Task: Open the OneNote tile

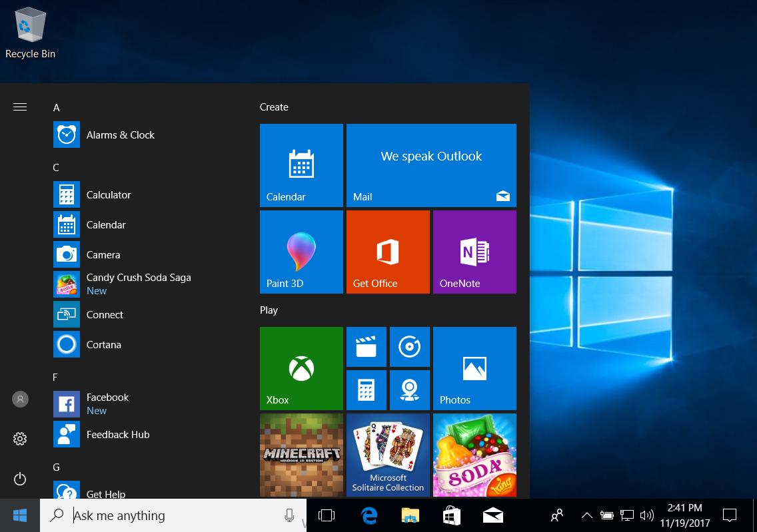Action: [x=474, y=252]
